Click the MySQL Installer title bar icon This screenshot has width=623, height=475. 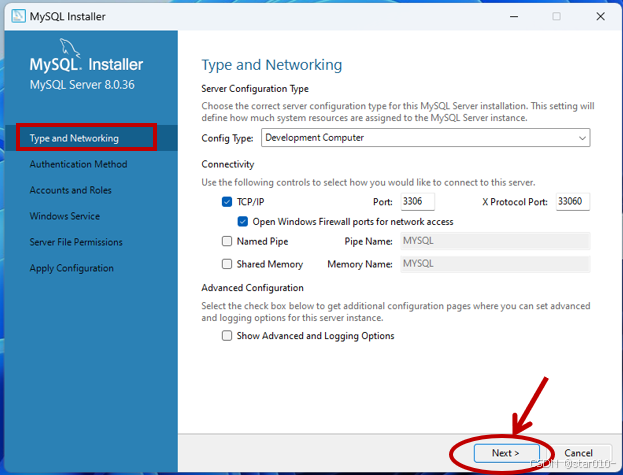(18, 16)
